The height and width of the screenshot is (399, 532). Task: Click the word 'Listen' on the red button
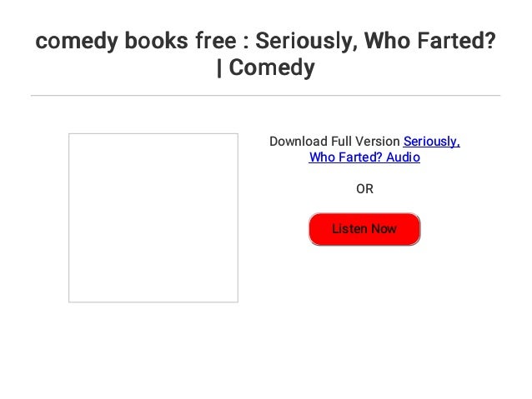(x=350, y=229)
